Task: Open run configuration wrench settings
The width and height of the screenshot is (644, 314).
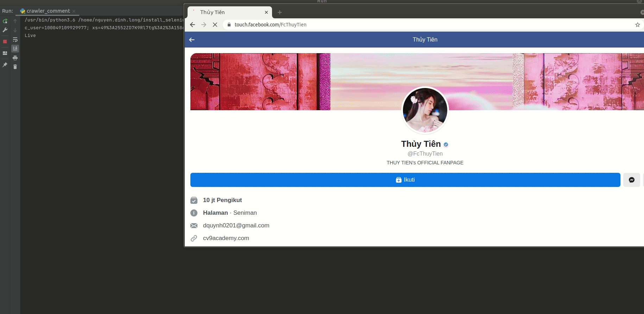Action: coord(5,30)
